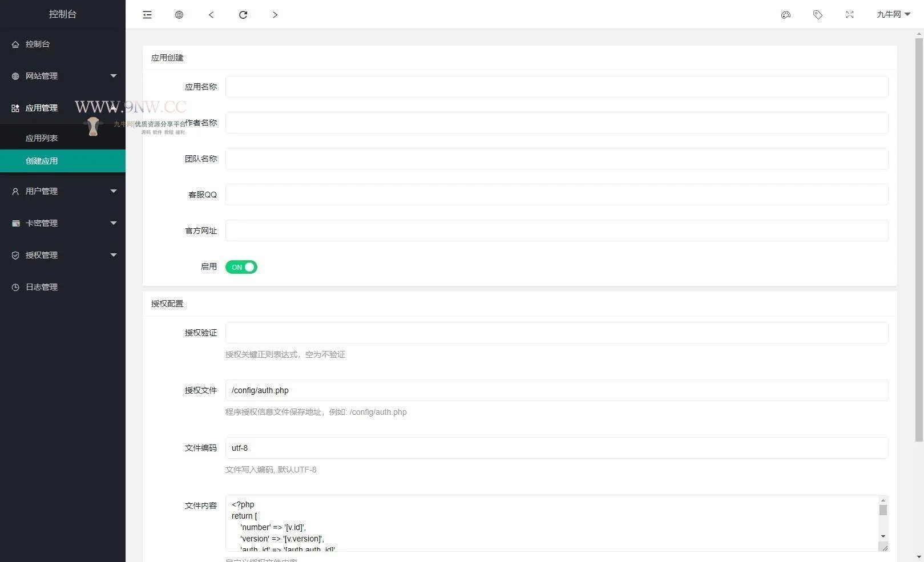Open 应用列表 in the sidebar

(x=42, y=138)
